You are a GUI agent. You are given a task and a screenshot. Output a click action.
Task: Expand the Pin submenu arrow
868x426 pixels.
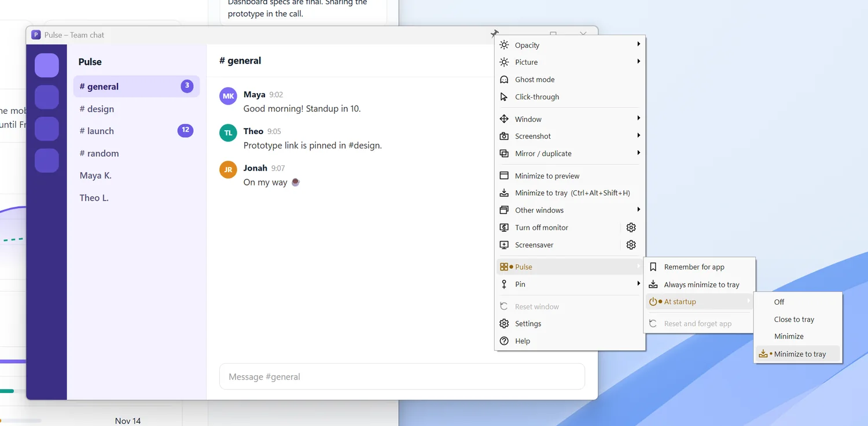638,284
